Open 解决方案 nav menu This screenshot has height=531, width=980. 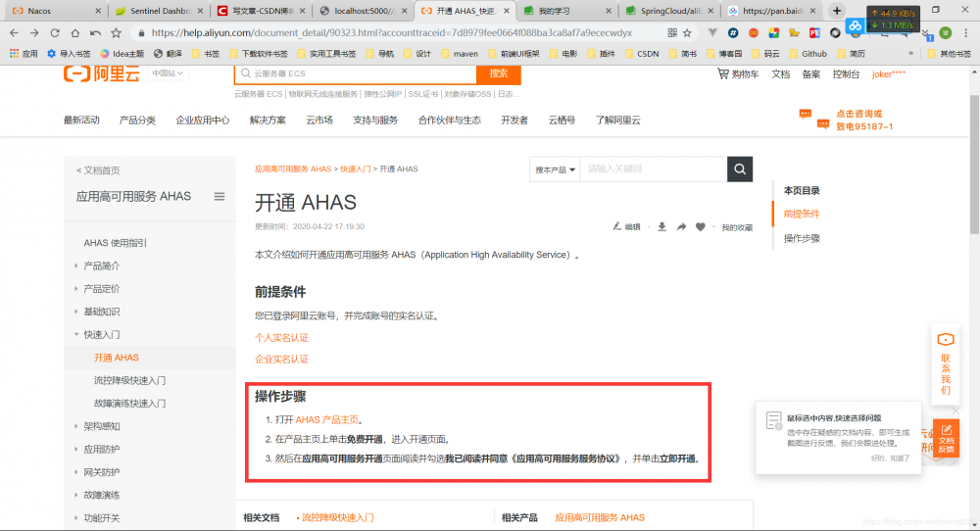coord(268,120)
